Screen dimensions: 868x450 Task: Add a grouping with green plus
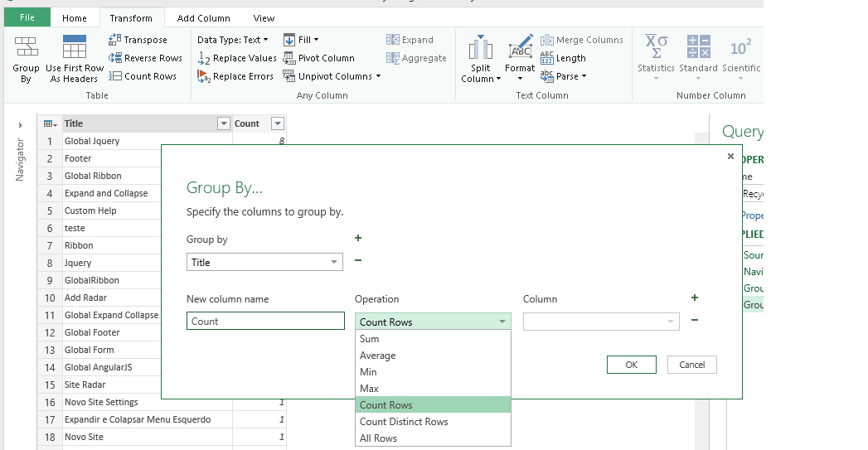point(358,239)
